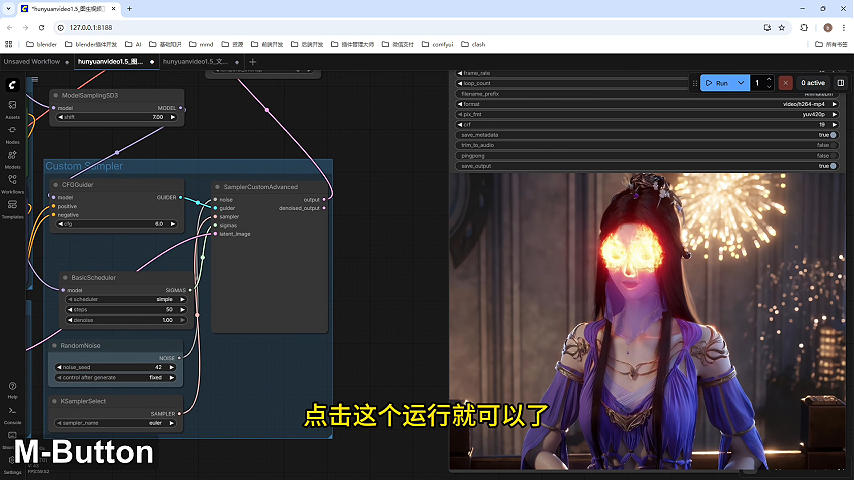
Task: Collapse the SamplerCustomAdvanced node via its dot
Action: tap(217, 187)
